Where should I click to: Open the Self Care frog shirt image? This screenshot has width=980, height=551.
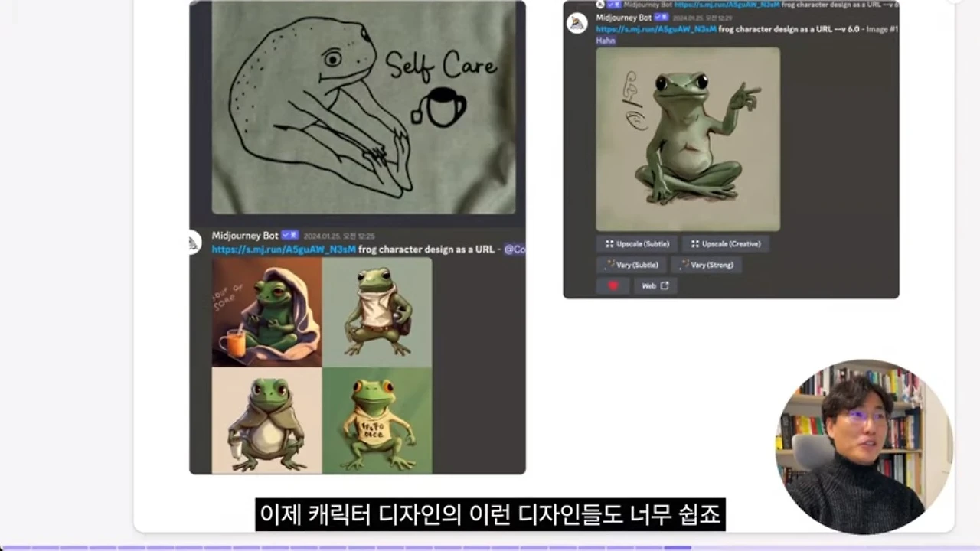point(364,107)
